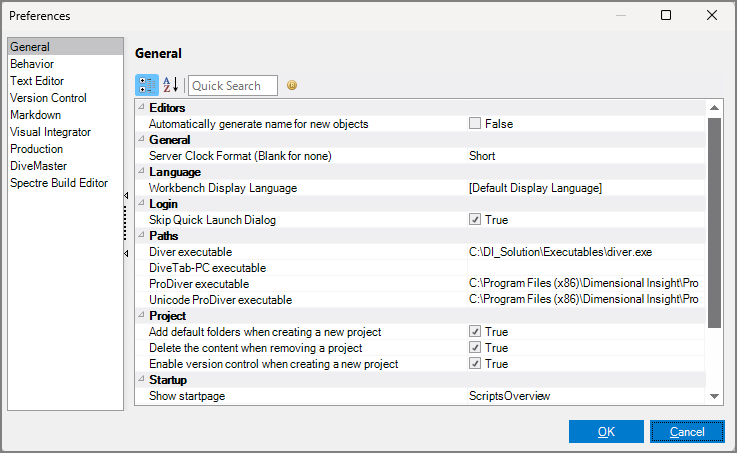Click the empty DiveTab-PC executable value
The height and width of the screenshot is (453, 737).
[586, 268]
